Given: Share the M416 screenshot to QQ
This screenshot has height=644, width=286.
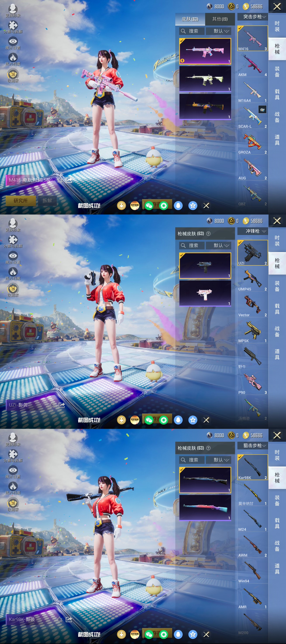Looking at the screenshot, I should pyautogui.click(x=178, y=206).
